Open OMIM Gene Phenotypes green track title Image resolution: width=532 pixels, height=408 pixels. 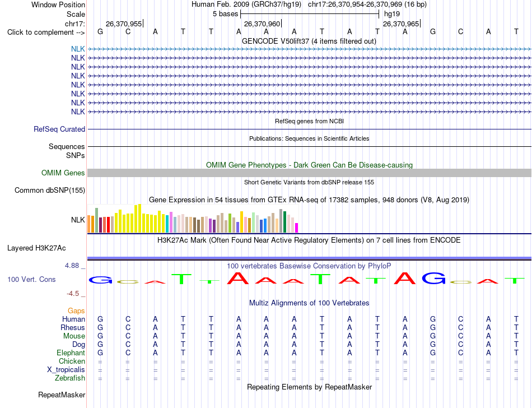pyautogui.click(x=310, y=165)
